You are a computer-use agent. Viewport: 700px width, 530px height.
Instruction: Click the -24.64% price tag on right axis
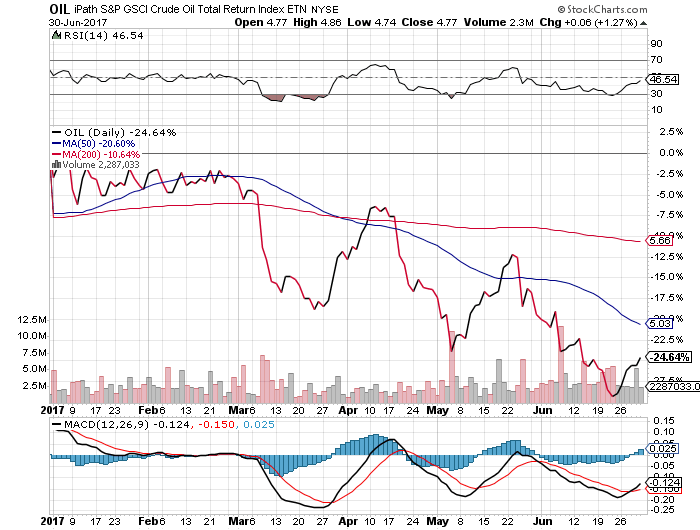669,357
